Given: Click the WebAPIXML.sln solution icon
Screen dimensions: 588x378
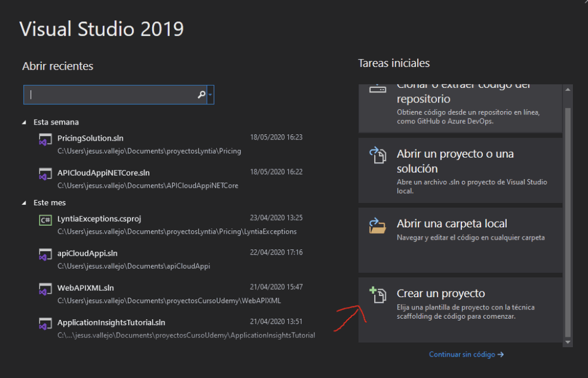Looking at the screenshot, I should tap(45, 290).
